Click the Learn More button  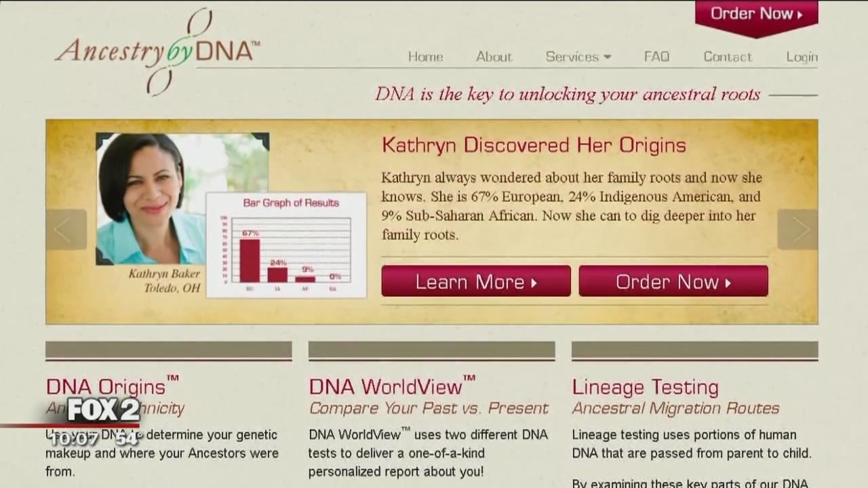tap(476, 281)
